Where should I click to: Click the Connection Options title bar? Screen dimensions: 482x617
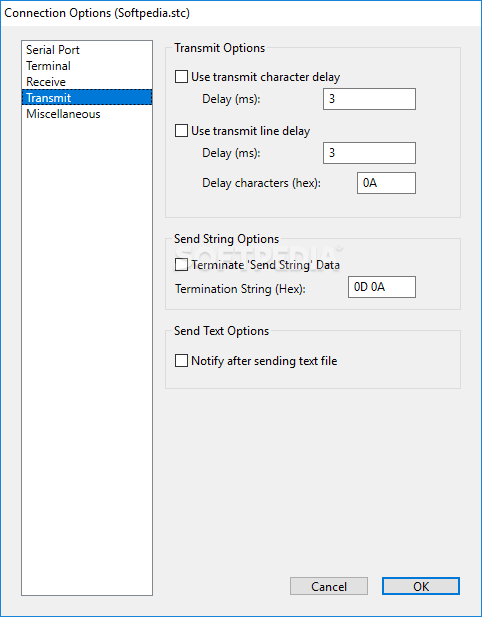coord(241,13)
